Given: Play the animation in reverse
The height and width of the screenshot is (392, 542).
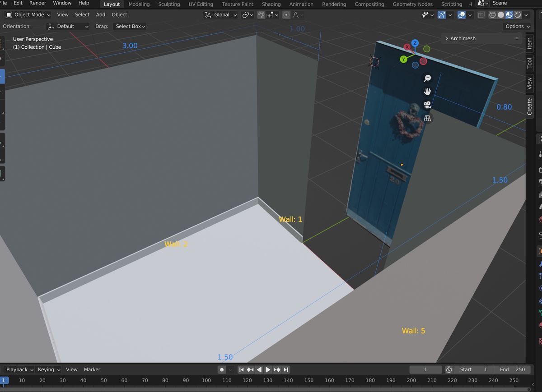Looking at the screenshot, I should (259, 369).
